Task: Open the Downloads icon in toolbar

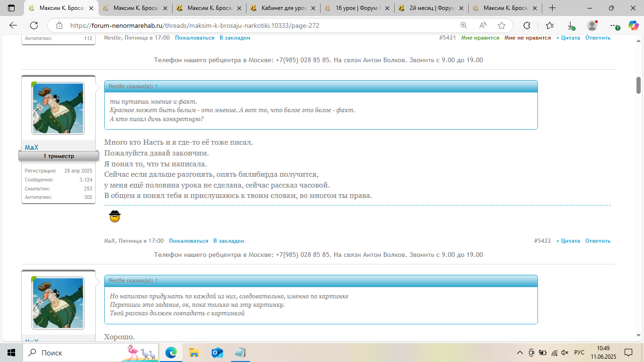Action: point(570,25)
